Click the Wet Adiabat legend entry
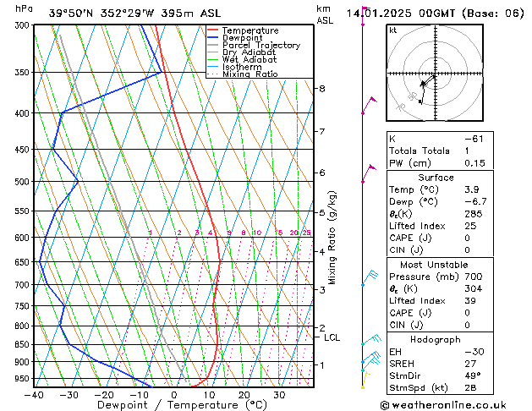The width and height of the screenshot is (532, 411). click(x=242, y=60)
